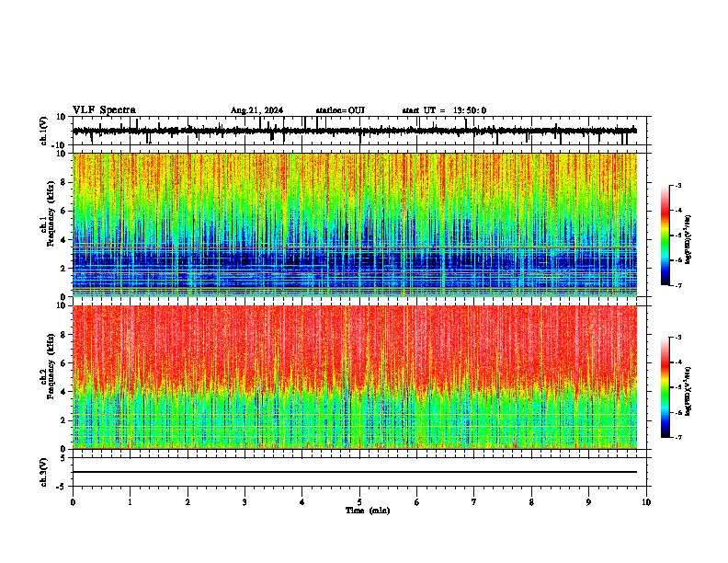
Task: Click time axis tick label "3"
Action: click(x=245, y=502)
